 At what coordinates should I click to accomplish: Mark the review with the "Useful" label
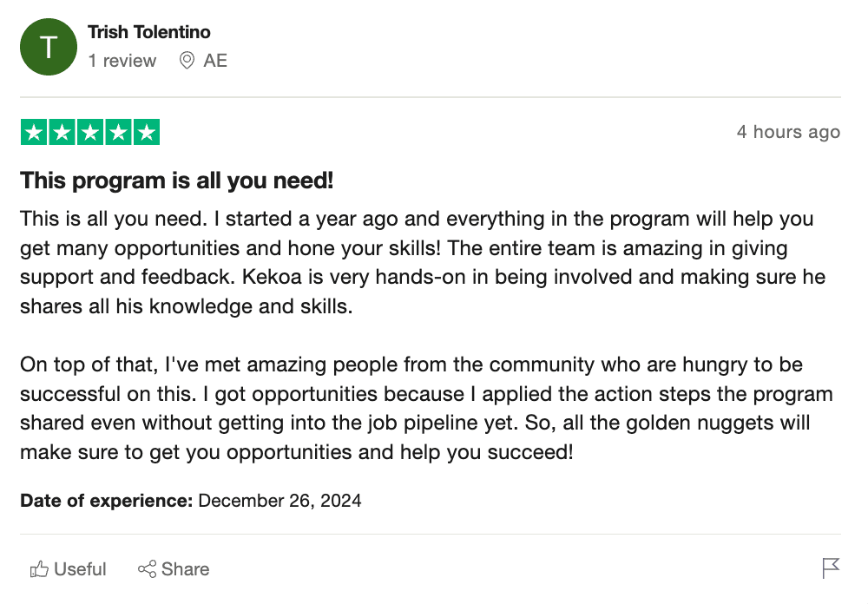coord(69,569)
